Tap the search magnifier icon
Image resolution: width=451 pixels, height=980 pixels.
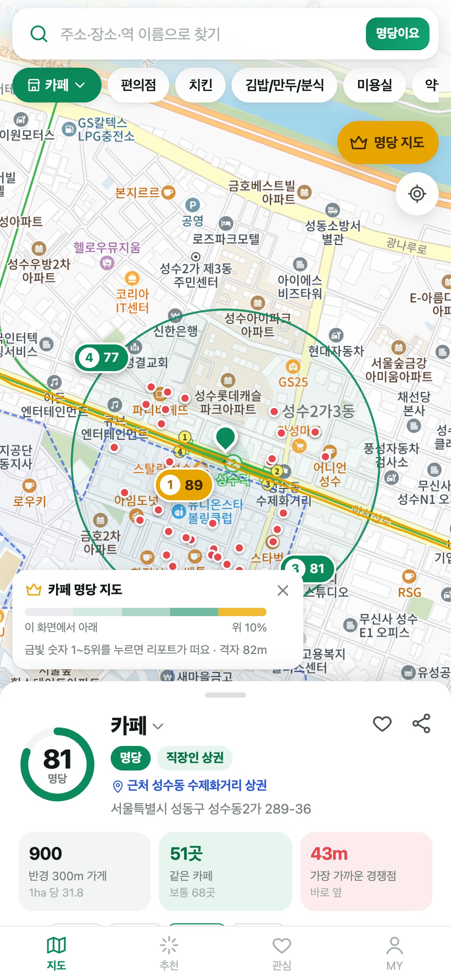coord(39,34)
